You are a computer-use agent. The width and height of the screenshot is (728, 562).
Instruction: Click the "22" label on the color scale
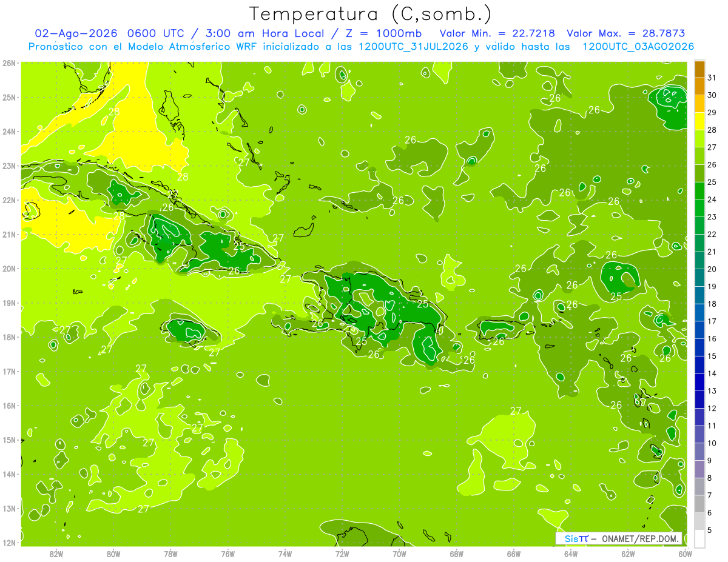point(712,235)
